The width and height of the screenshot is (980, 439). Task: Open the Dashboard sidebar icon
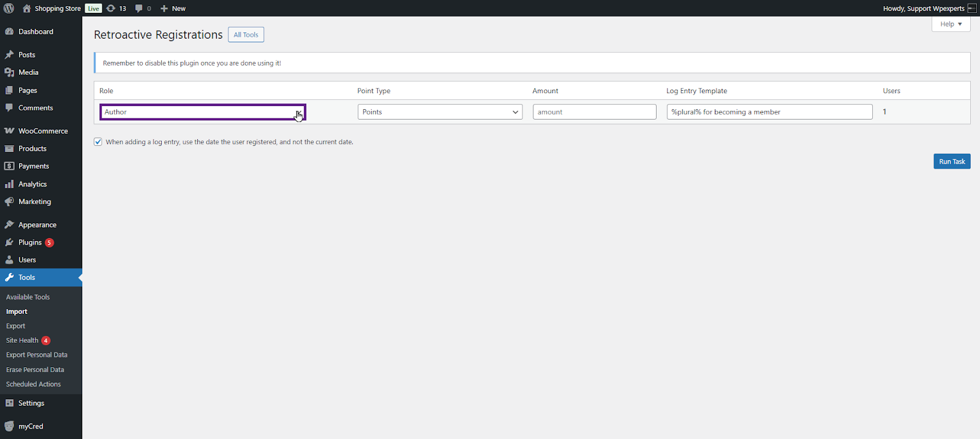tap(9, 32)
